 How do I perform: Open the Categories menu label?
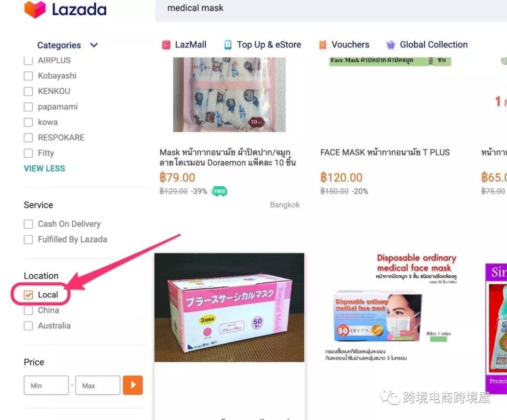pyautogui.click(x=59, y=45)
